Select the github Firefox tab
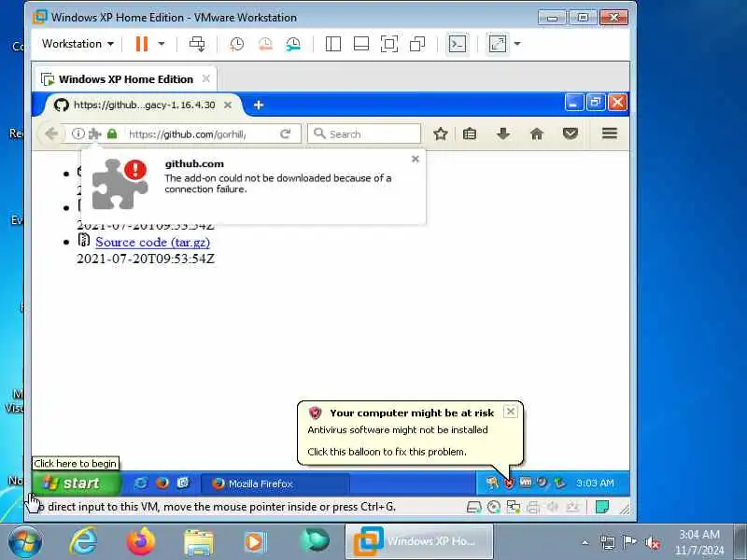This screenshot has width=747, height=560. point(143,105)
